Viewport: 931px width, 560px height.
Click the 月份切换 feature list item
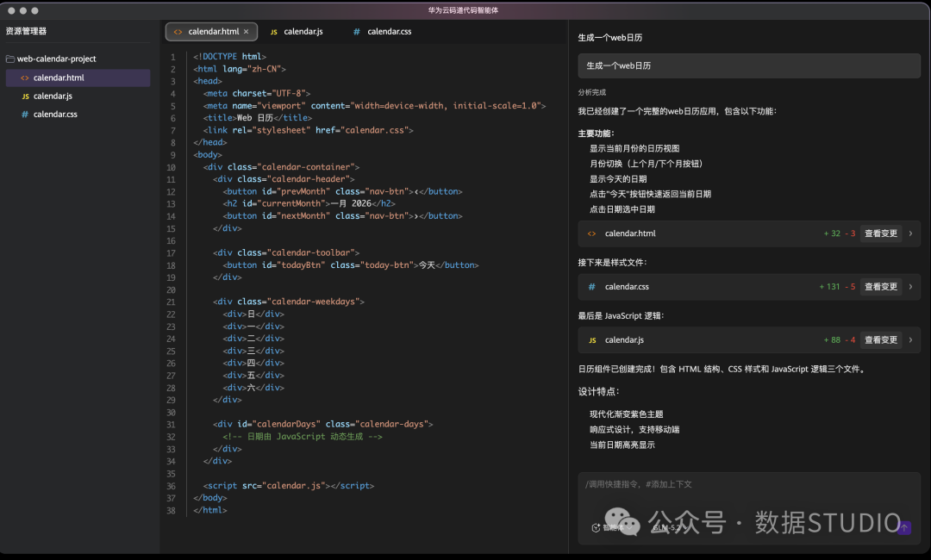646,164
